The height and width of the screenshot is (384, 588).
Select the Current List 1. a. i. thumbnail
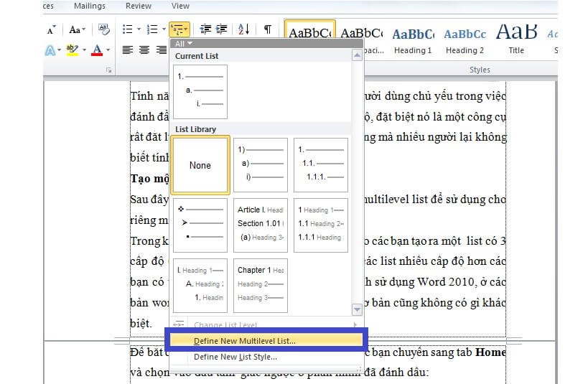[x=200, y=92]
